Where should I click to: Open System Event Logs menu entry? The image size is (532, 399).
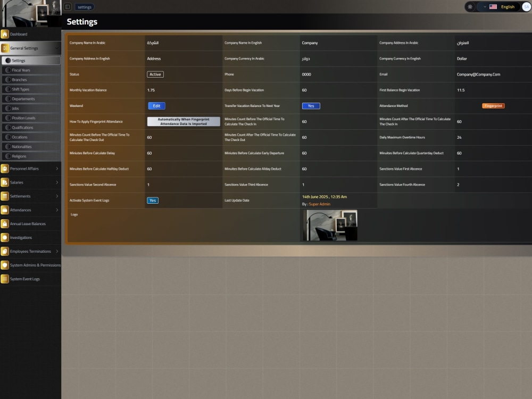point(30,279)
